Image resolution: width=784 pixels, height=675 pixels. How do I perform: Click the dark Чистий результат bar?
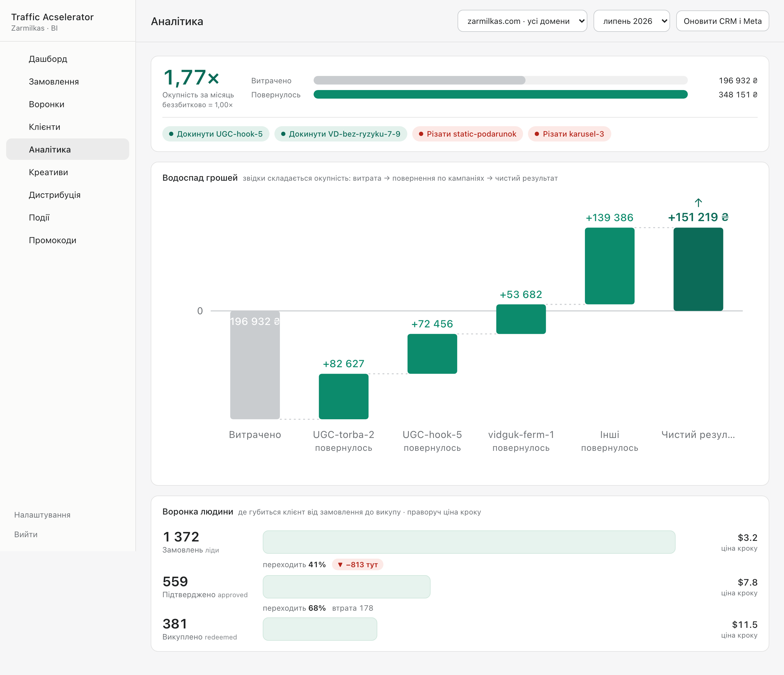click(x=698, y=270)
